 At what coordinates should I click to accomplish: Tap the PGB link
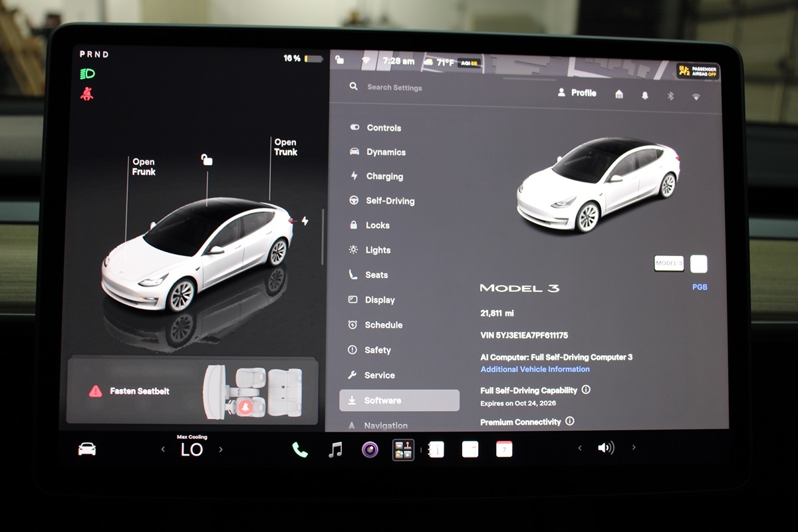[700, 287]
